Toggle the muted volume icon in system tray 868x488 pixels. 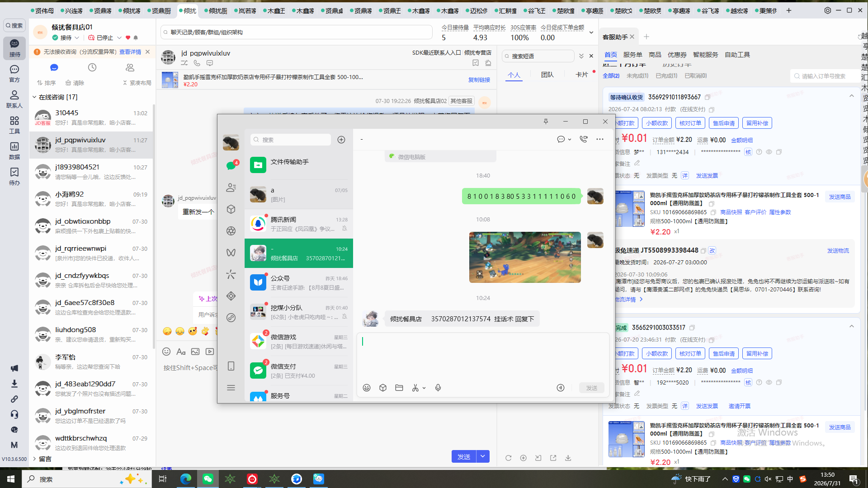pyautogui.click(x=768, y=479)
